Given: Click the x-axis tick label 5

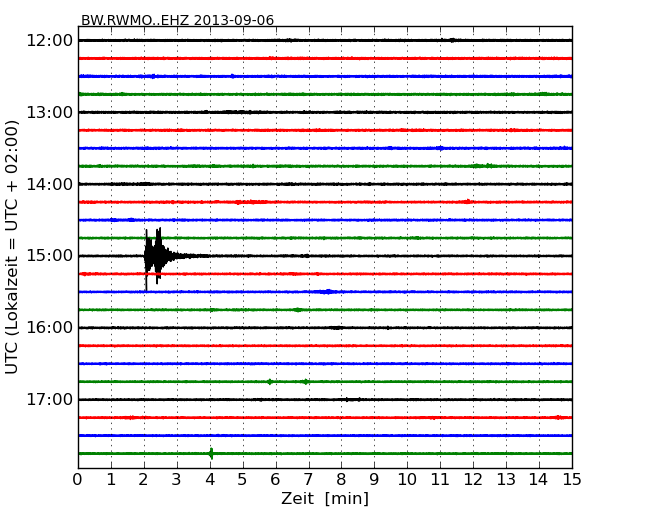Looking at the screenshot, I should (243, 480).
